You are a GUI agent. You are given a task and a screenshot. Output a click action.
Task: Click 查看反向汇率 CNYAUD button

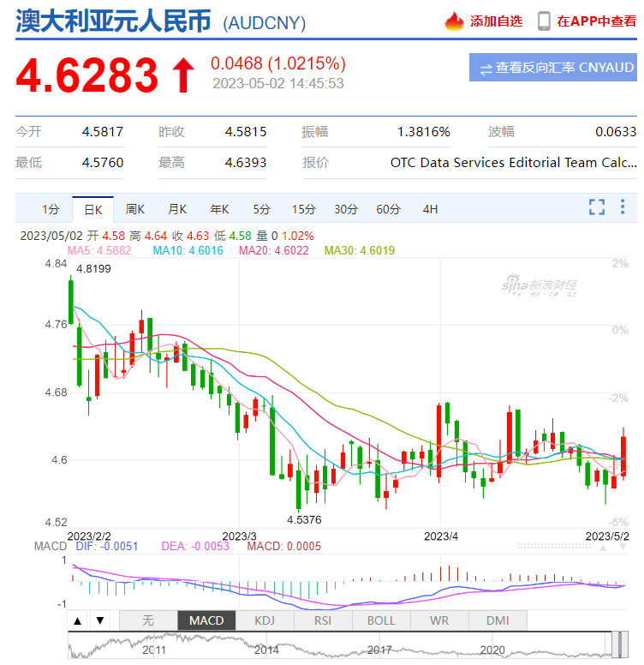tap(553, 67)
